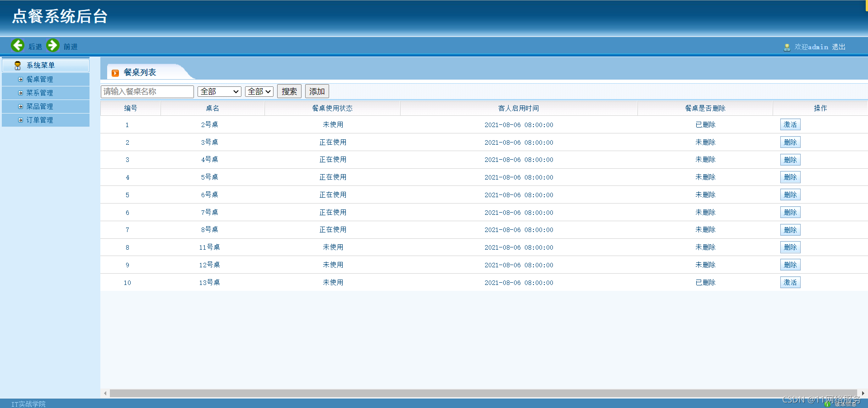Screen dimensions: 868x408
Task: Click the IT实战学院 footer text
Action: 28,404
